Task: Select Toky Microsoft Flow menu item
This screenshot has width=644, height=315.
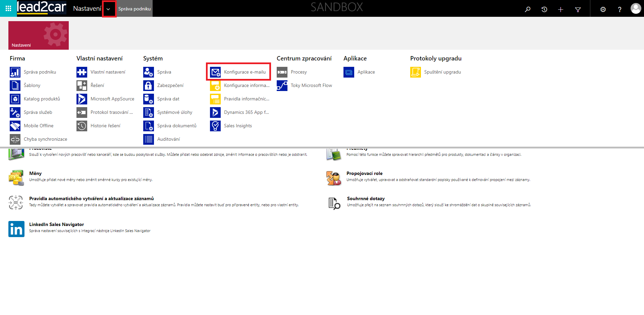Action: click(311, 86)
